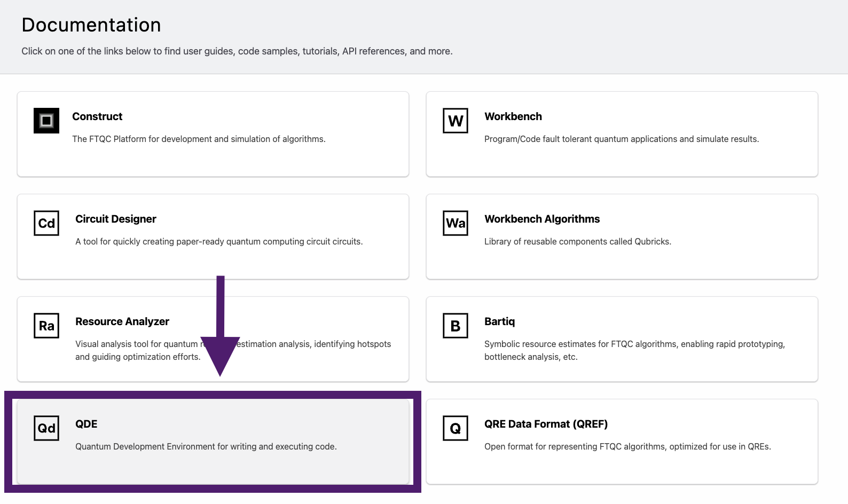Click 'Quantum Development Environment for writing' description
Viewport: 848px width, 504px height.
(206, 446)
